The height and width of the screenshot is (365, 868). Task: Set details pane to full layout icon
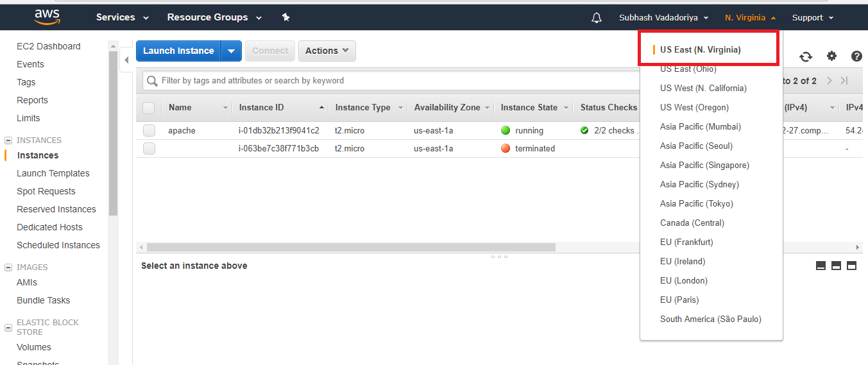click(851, 266)
